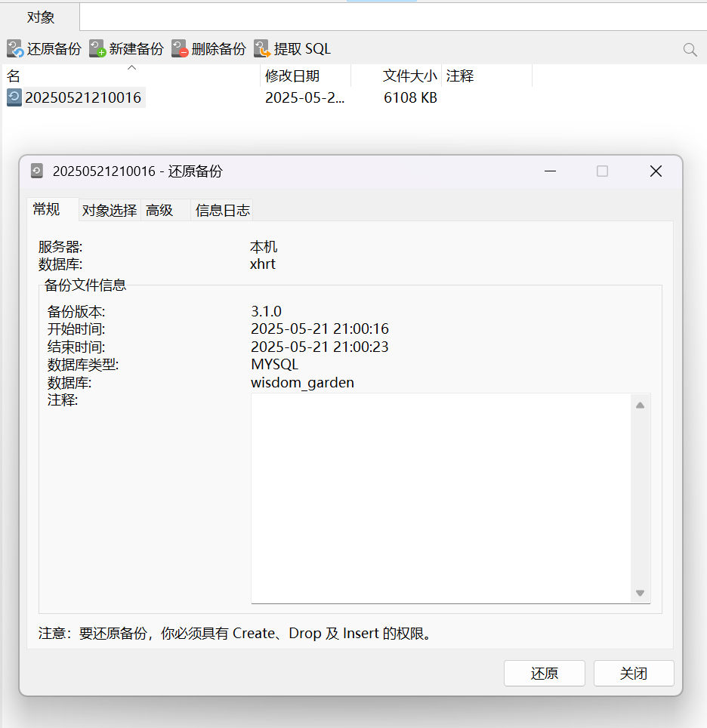The height and width of the screenshot is (728, 707).
Task: Select the backup file 20250521210016 icon
Action: click(14, 97)
